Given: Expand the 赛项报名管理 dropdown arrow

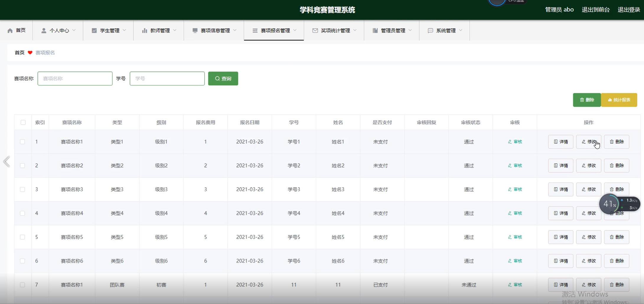Looking at the screenshot, I should [295, 30].
